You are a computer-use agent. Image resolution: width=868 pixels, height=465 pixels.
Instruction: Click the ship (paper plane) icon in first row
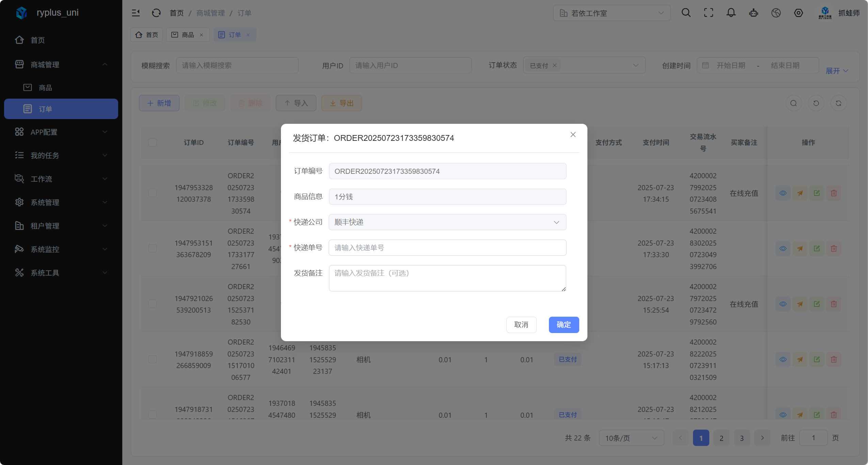point(800,193)
